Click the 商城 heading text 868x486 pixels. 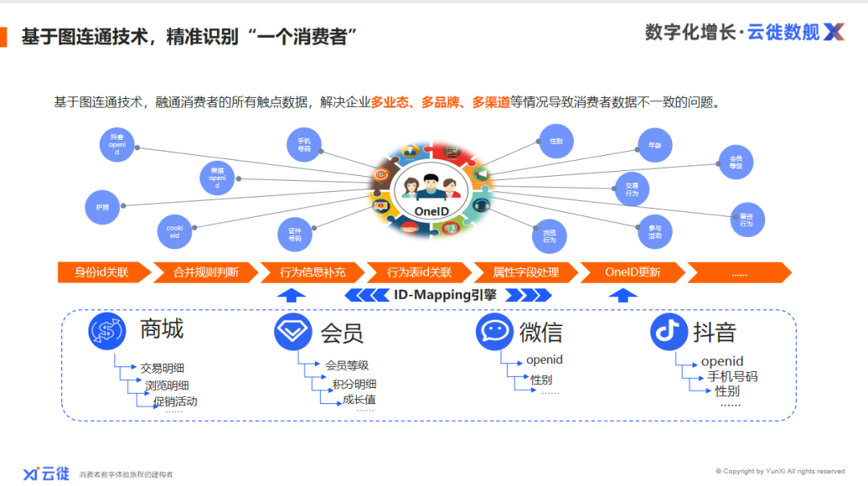click(162, 329)
